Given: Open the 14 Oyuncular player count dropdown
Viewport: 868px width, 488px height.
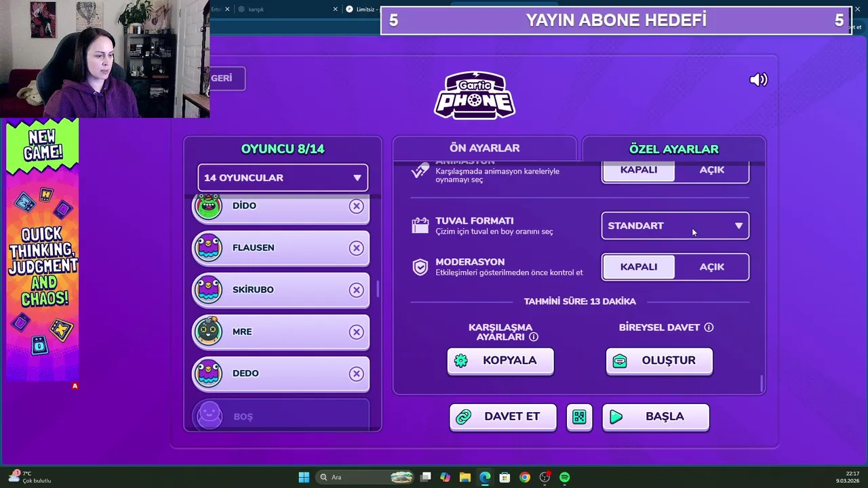Looking at the screenshot, I should pos(283,178).
